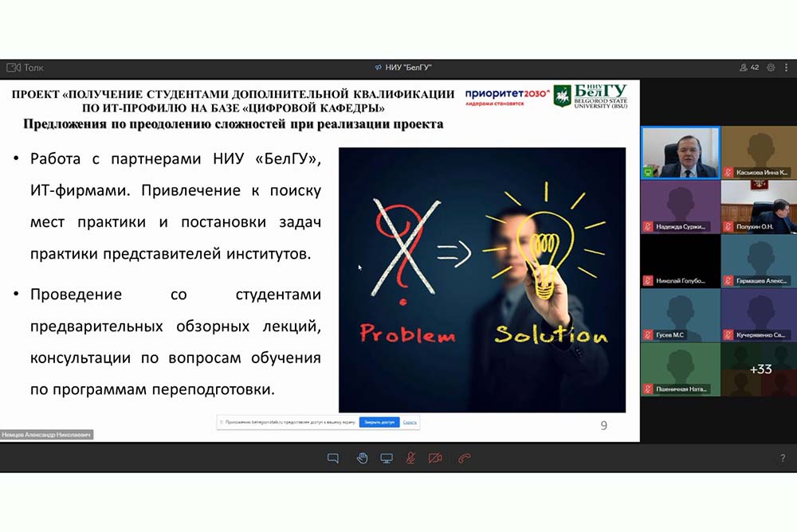Select the active speaker video tile
797x532 pixels.
tap(681, 152)
